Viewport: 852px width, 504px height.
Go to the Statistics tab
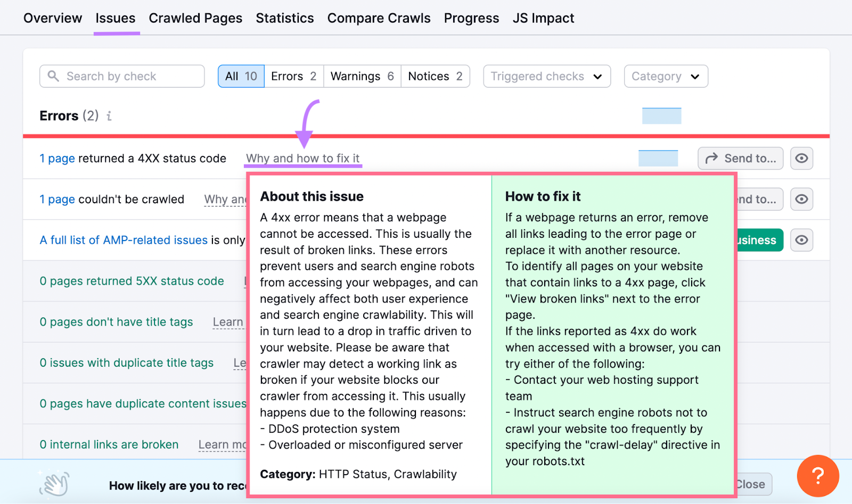[x=285, y=18]
